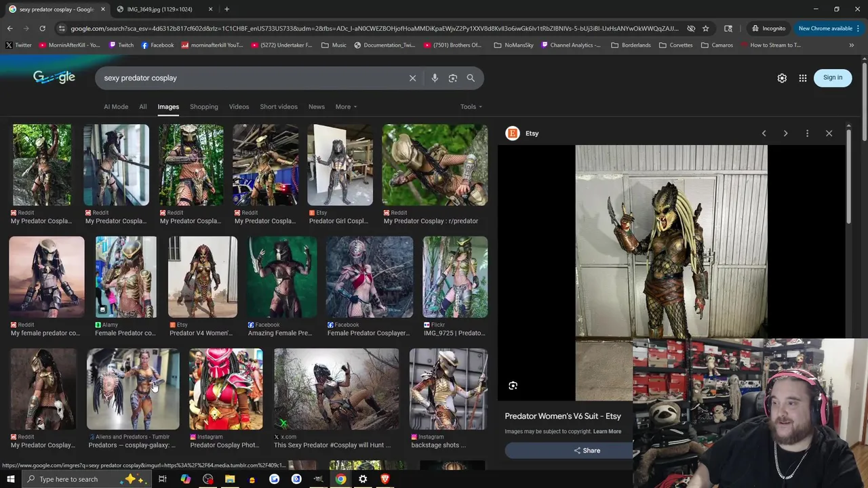Open the Predator Girl Cospl... Etsy thumbnail
868x488 pixels.
(x=340, y=165)
